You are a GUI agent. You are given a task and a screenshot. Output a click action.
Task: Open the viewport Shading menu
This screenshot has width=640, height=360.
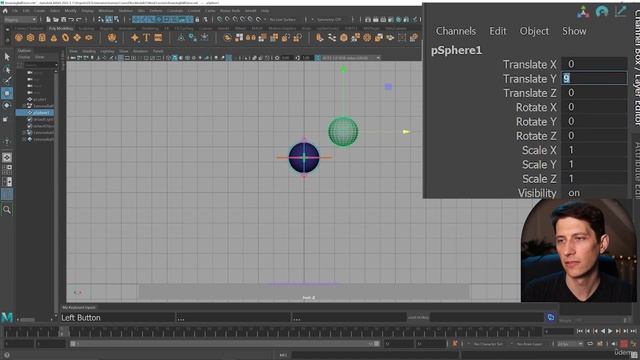pyautogui.click(x=89, y=51)
